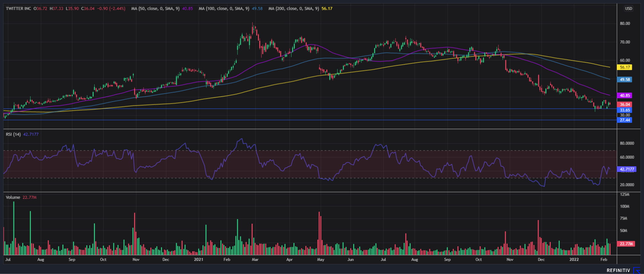Select the MA (50, close, 0, SMA, 9) legend

pos(155,8)
